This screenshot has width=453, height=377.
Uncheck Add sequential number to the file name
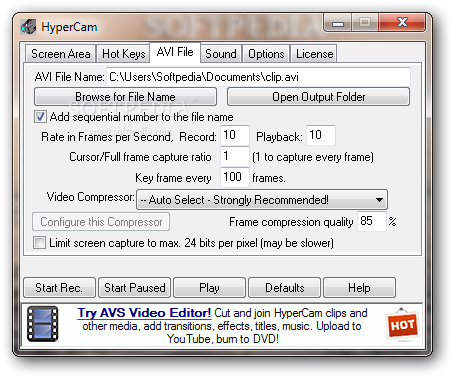[x=40, y=117]
